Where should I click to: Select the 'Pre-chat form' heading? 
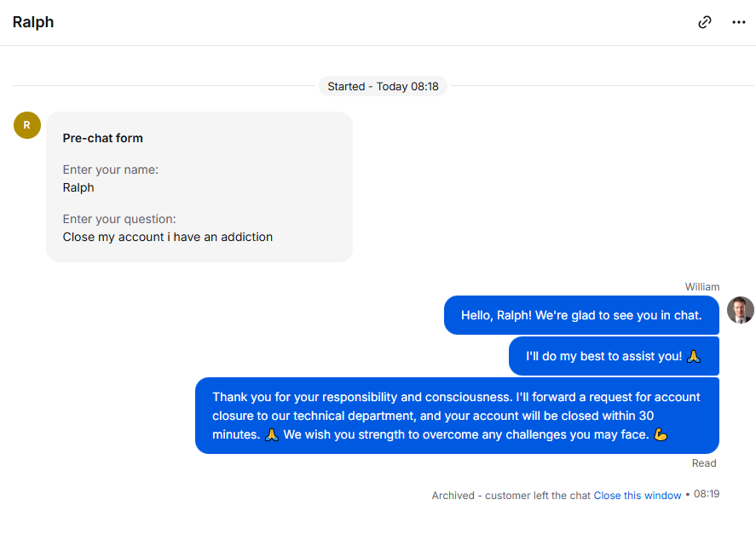102,138
